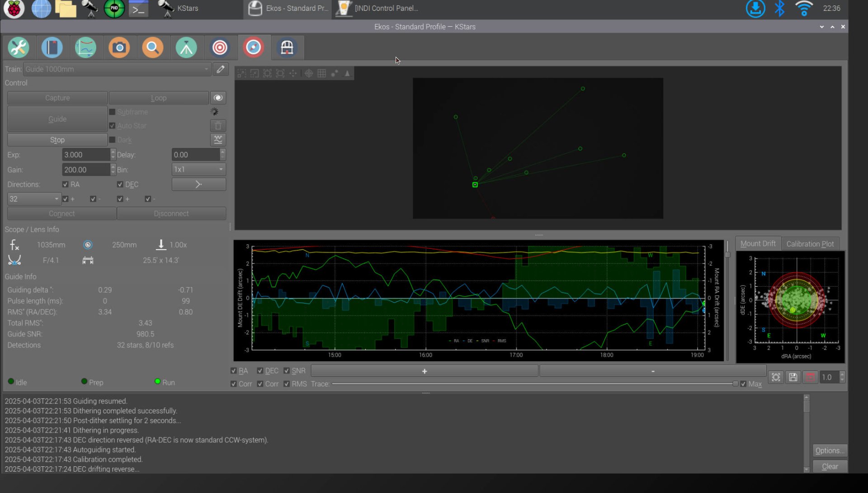868x493 pixels.
Task: Open the Train dropdown showing Guide 1000mm
Action: click(117, 69)
